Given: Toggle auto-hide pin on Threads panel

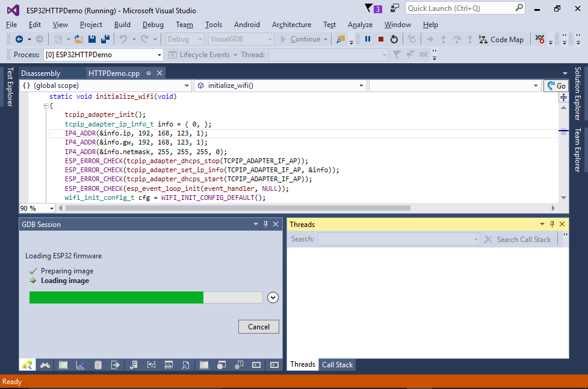Looking at the screenshot, I should (552, 224).
